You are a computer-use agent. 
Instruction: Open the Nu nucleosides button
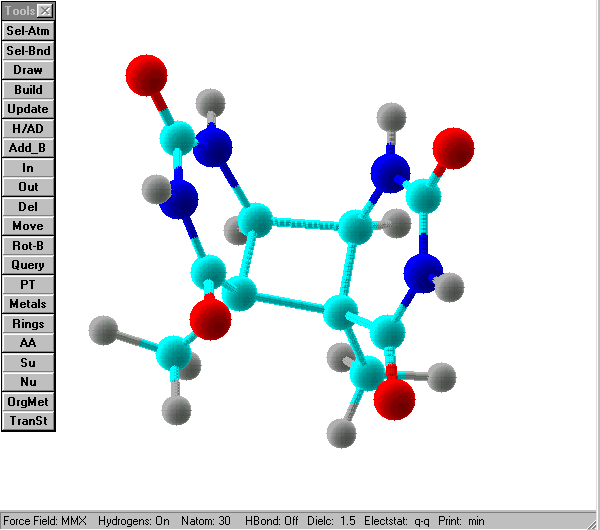point(28,382)
